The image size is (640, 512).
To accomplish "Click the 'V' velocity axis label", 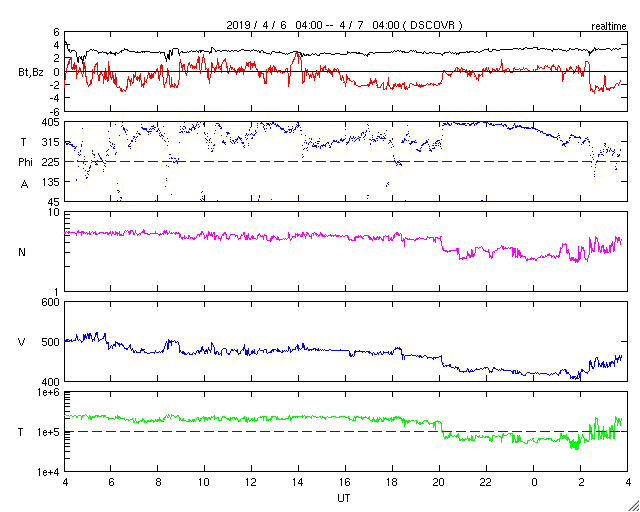I will (x=22, y=342).
